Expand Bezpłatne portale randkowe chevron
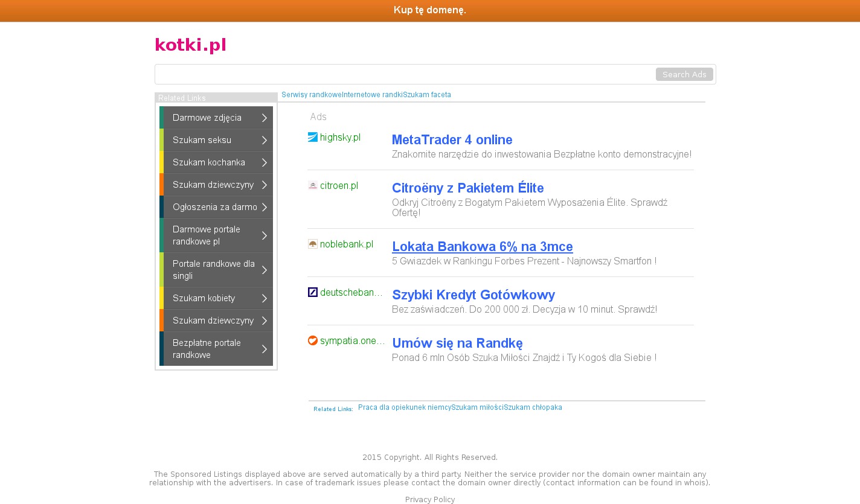860x504 pixels. pyautogui.click(x=264, y=349)
